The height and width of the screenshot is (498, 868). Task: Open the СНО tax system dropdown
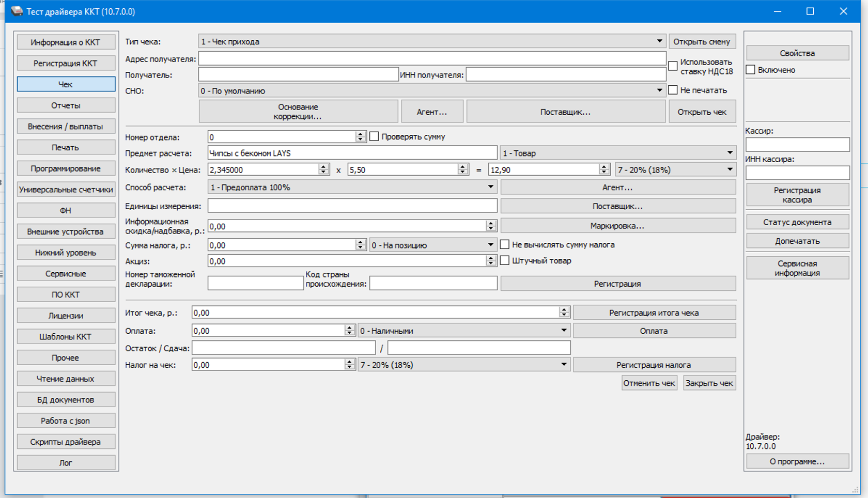(659, 90)
